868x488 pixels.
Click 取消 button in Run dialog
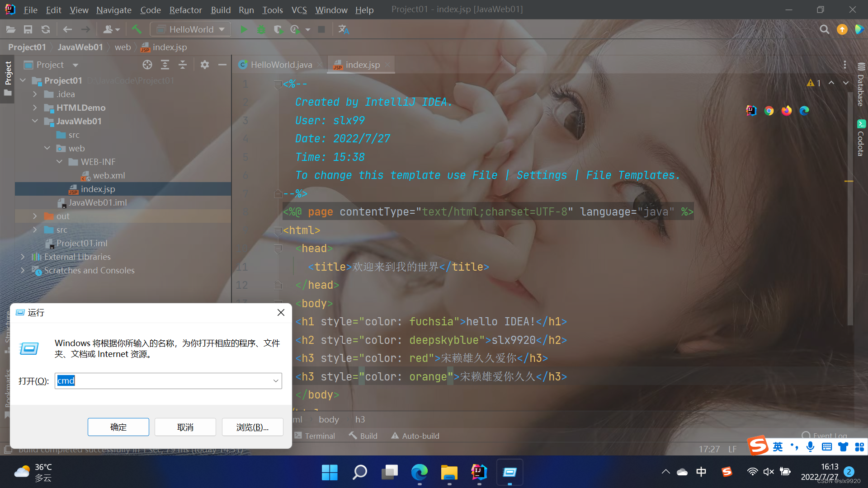coord(185,427)
